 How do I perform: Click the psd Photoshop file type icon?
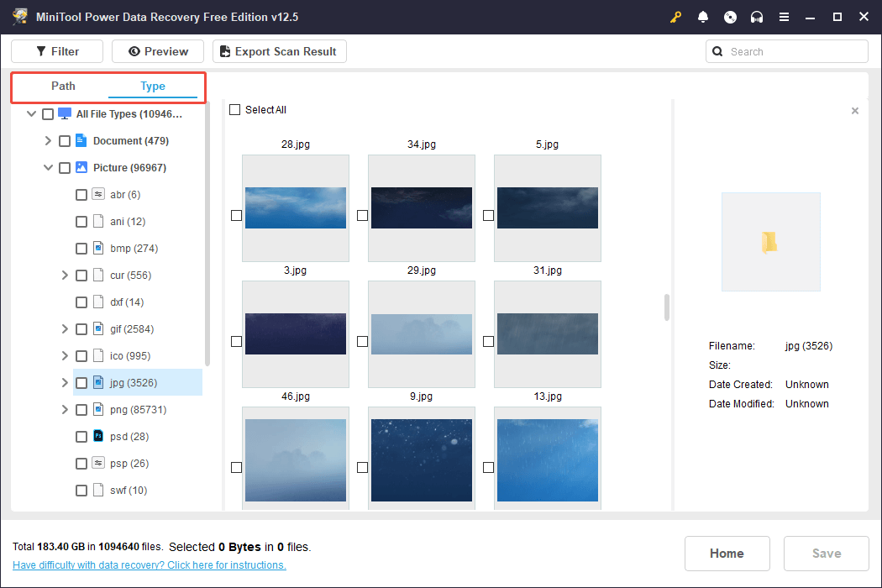pos(98,437)
